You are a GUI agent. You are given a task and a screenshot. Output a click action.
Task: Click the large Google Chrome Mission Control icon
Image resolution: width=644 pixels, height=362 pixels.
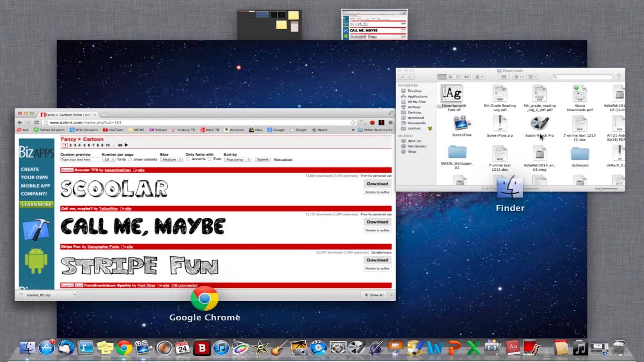tap(205, 300)
